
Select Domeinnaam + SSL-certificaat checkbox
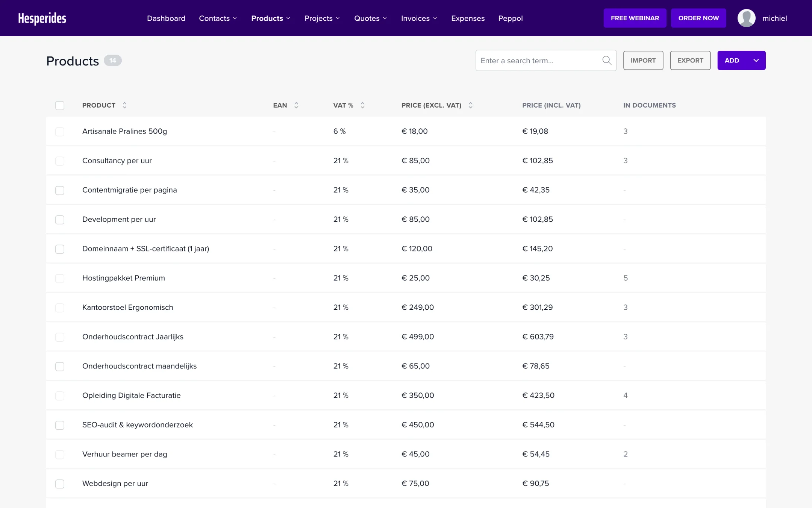pyautogui.click(x=60, y=249)
